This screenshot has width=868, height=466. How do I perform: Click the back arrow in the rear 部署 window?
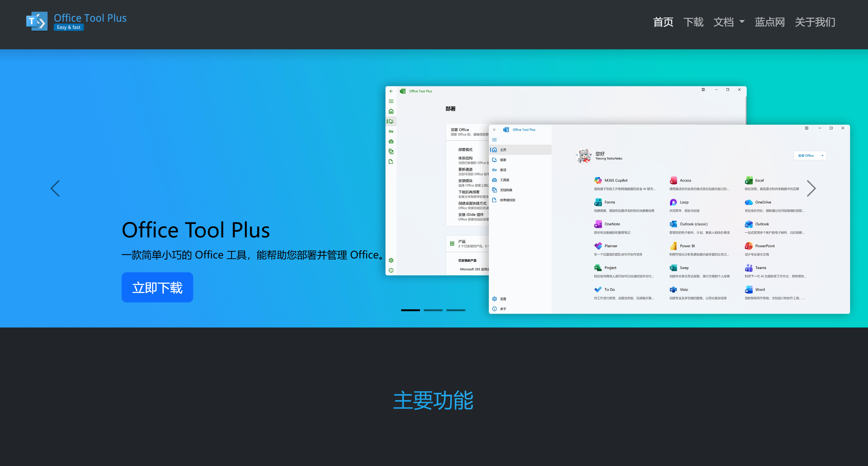click(391, 91)
